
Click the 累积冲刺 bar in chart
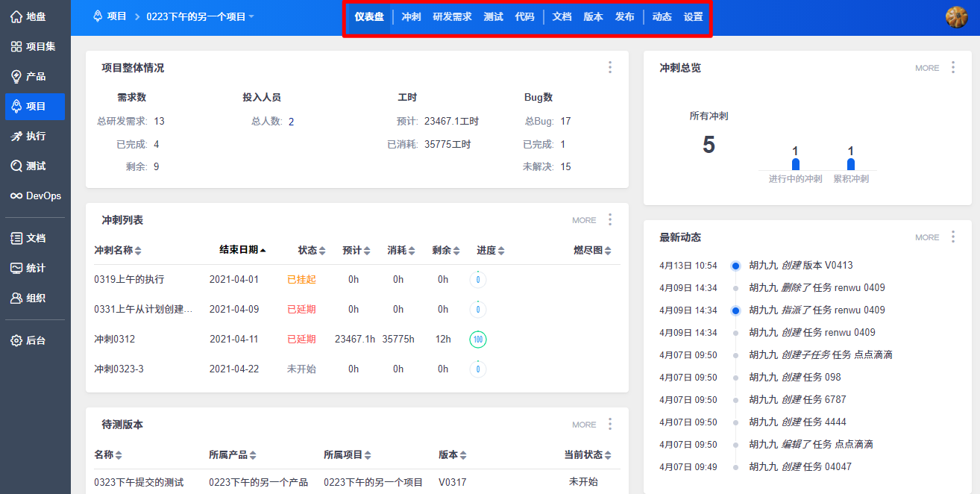[851, 164]
